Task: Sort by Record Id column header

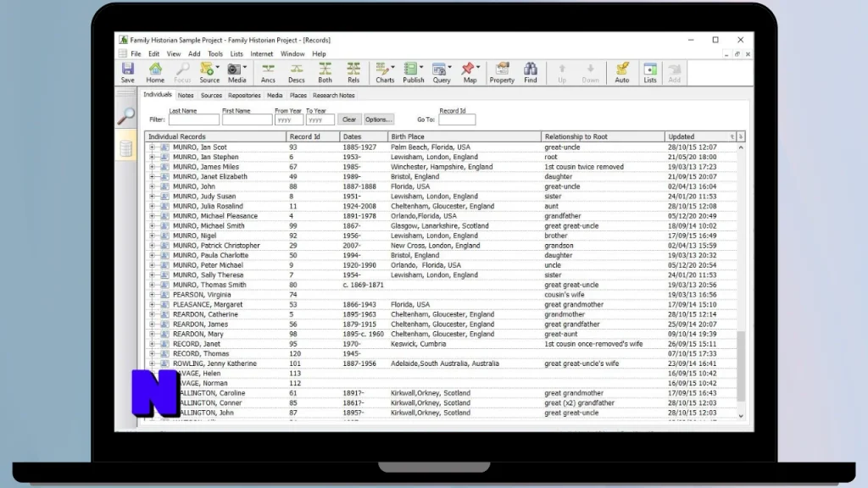Action: (313, 136)
